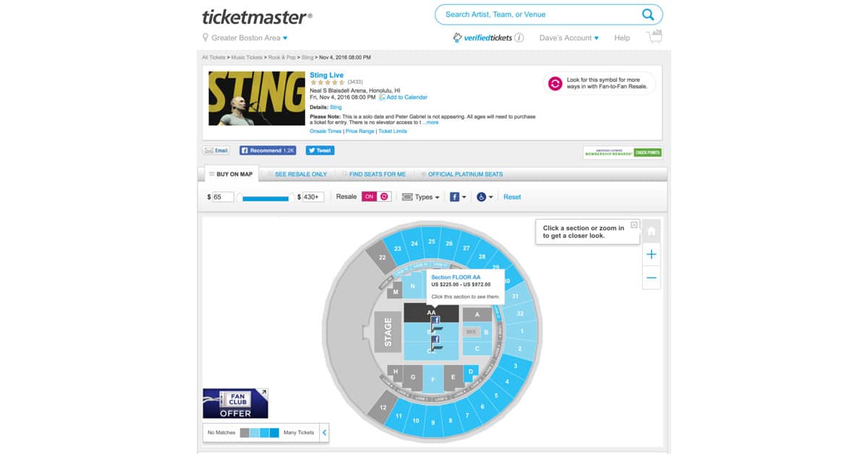The width and height of the screenshot is (868, 454).
Task: Reset map view with home icon
Action: click(x=651, y=231)
